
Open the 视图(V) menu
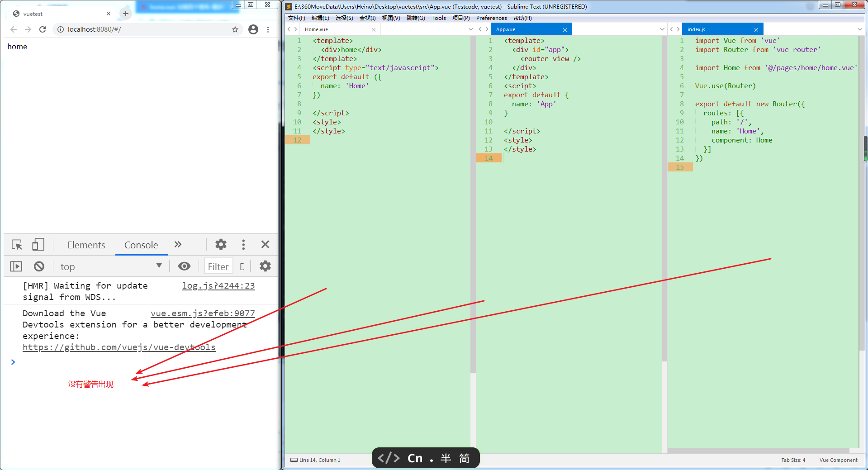tap(391, 18)
